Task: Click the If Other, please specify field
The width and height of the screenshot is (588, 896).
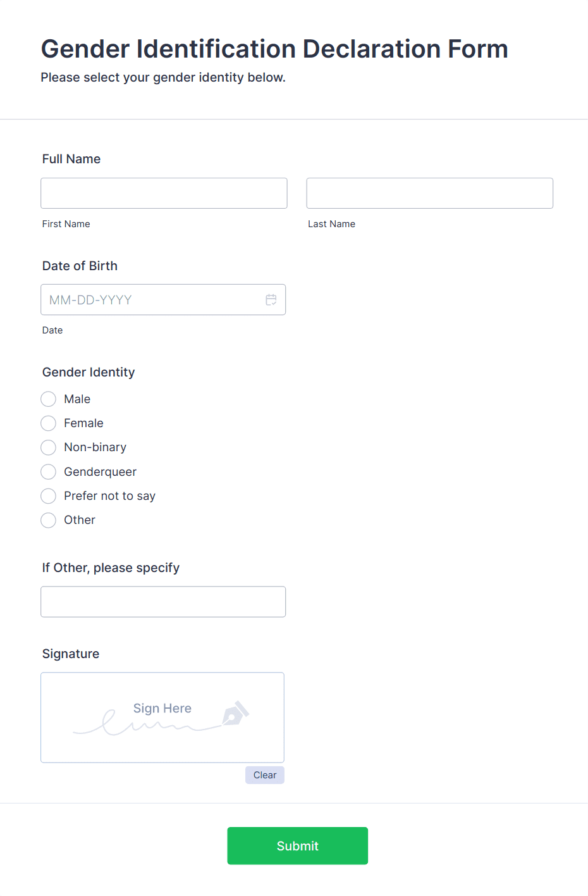Action: pos(163,601)
